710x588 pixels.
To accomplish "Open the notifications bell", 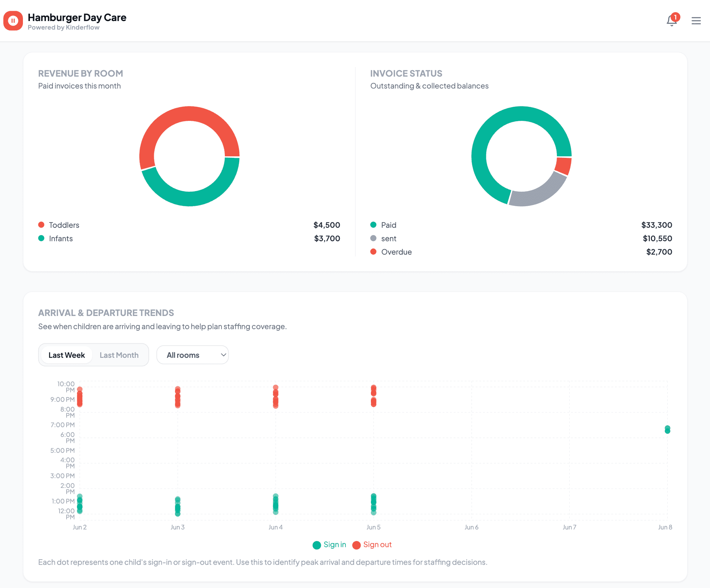I will 672,21.
